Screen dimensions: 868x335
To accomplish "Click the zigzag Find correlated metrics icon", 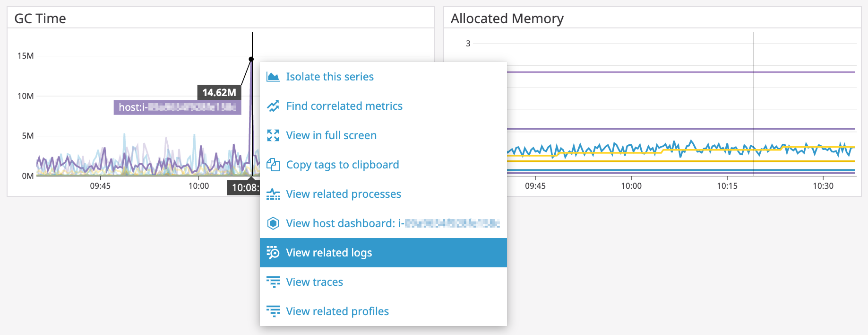I will click(273, 106).
